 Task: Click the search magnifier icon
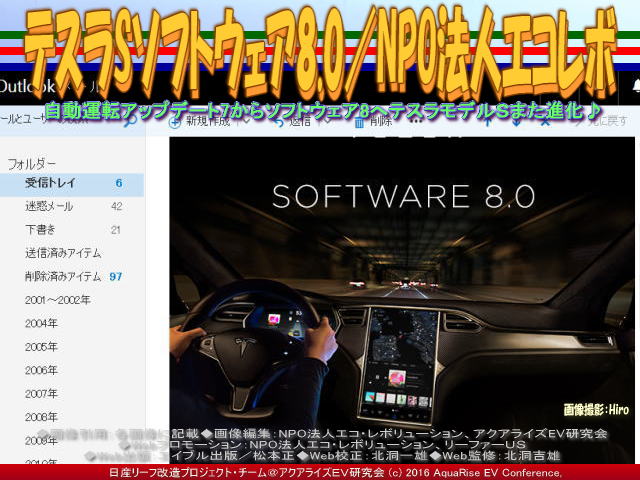pyautogui.click(x=130, y=120)
